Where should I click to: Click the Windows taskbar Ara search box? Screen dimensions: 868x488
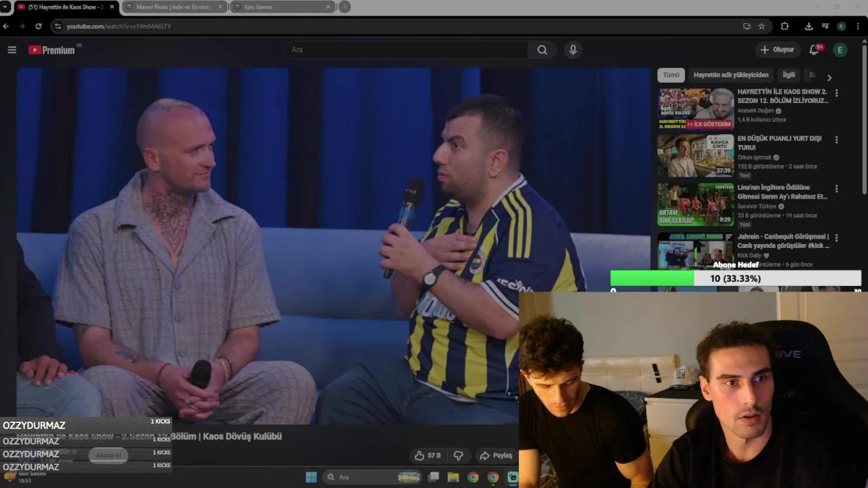373,477
